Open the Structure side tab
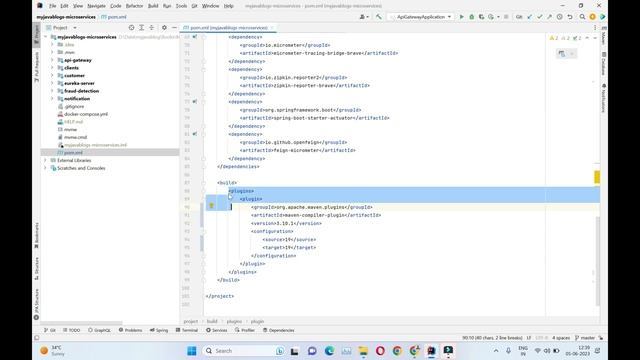This screenshot has height=360, width=640. pos(36,268)
